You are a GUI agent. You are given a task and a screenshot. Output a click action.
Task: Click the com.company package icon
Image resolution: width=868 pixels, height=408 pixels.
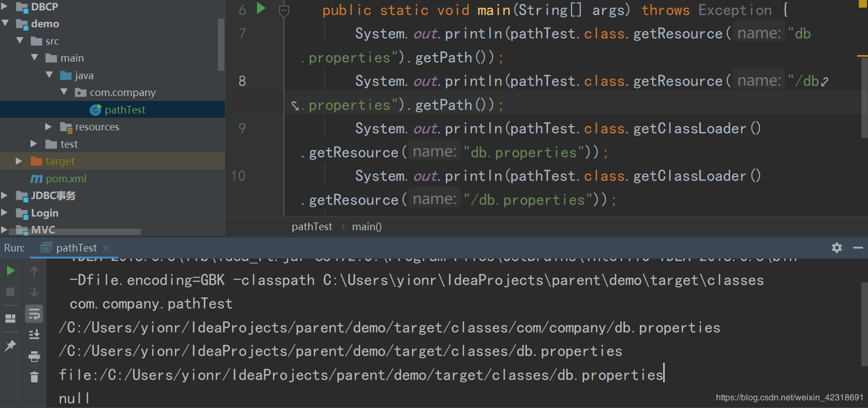pyautogui.click(x=81, y=93)
